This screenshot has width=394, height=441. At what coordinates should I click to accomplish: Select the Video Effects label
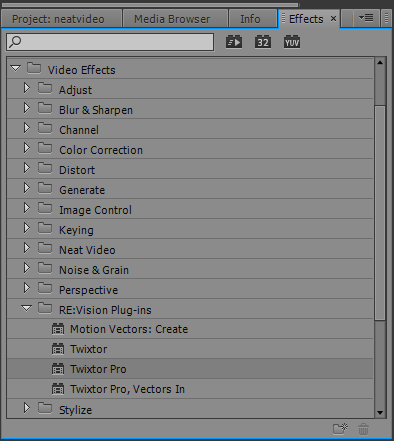(82, 70)
